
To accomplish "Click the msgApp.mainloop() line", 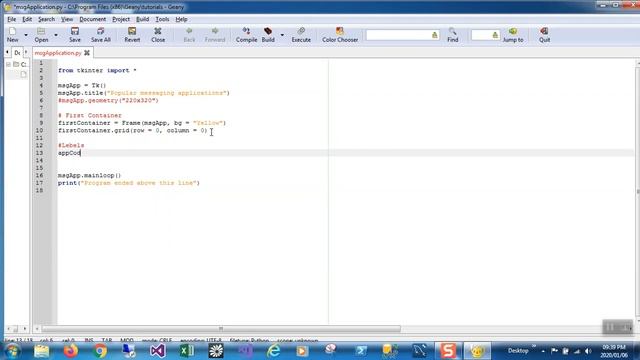I will 89,176.
